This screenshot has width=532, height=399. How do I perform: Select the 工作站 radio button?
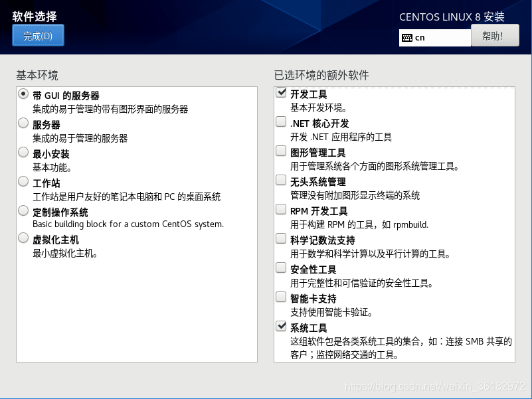point(23,181)
